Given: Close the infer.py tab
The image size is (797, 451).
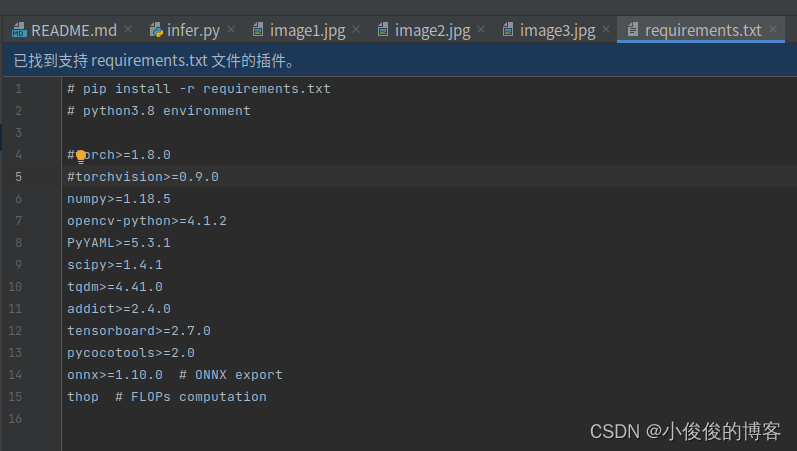Looking at the screenshot, I should point(231,29).
